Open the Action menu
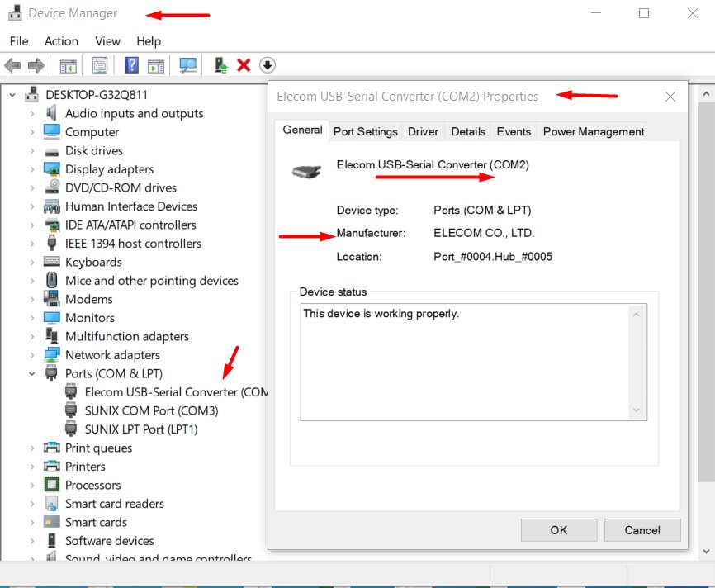Screen dimensions: 715x588 [x=61, y=41]
